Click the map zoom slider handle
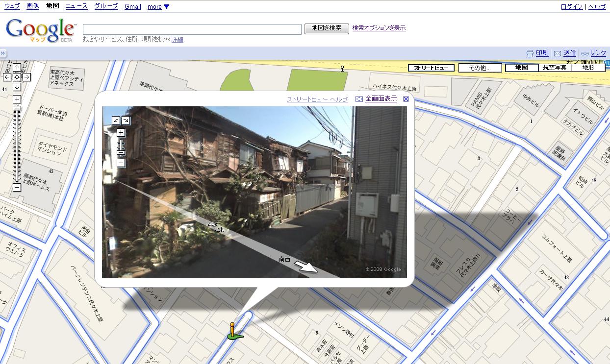Image resolution: width=610 pixels, height=364 pixels. pyautogui.click(x=17, y=107)
